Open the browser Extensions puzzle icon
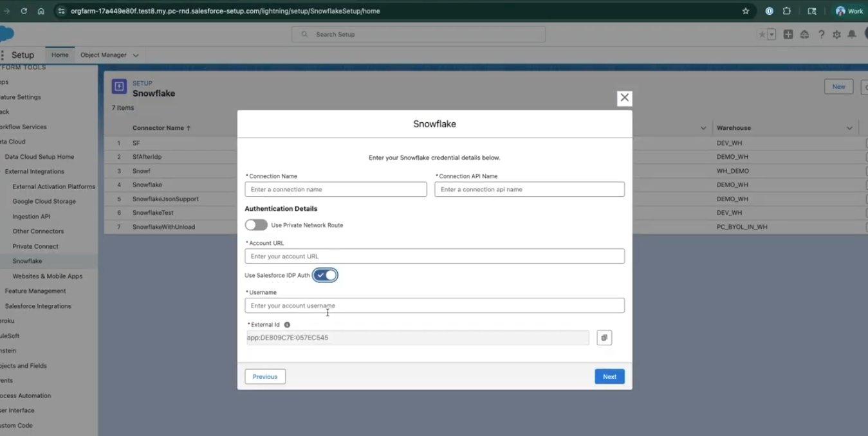The image size is (868, 436). pos(787,11)
